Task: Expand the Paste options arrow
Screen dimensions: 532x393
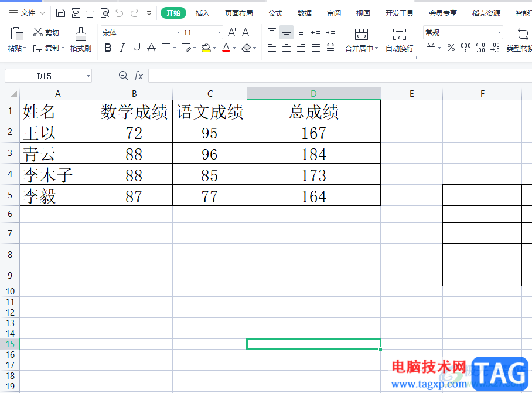Action: [25, 48]
